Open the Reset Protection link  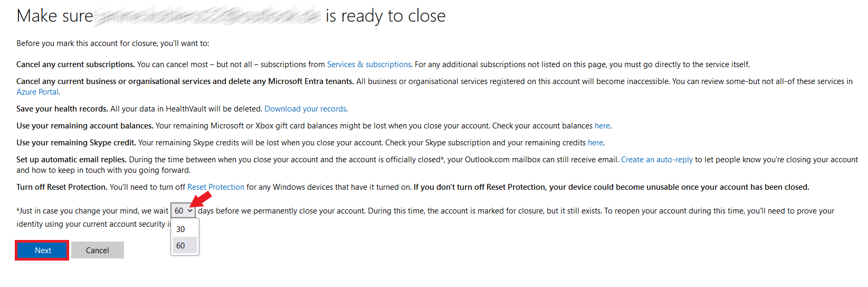pos(216,187)
